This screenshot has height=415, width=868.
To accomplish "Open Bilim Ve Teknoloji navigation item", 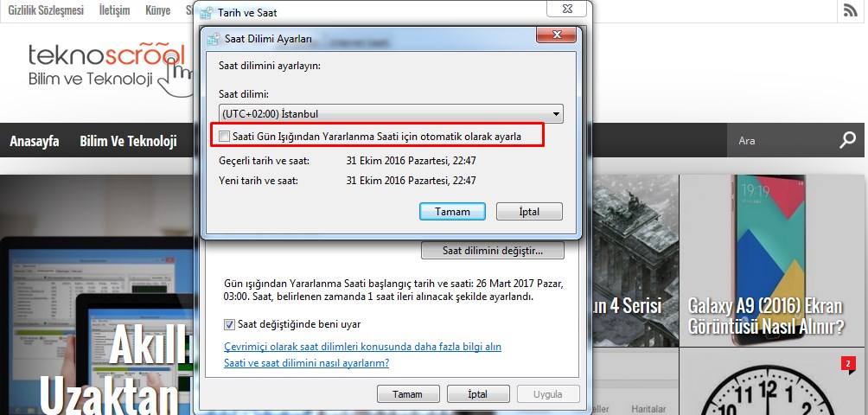I will [128, 141].
